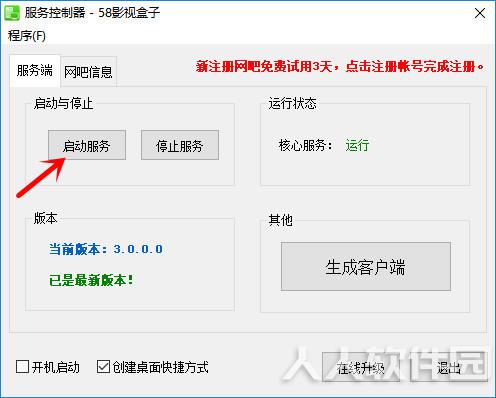Screen dimensions: 496x398
Task: Open the 程序(F) menu
Action: tap(27, 36)
